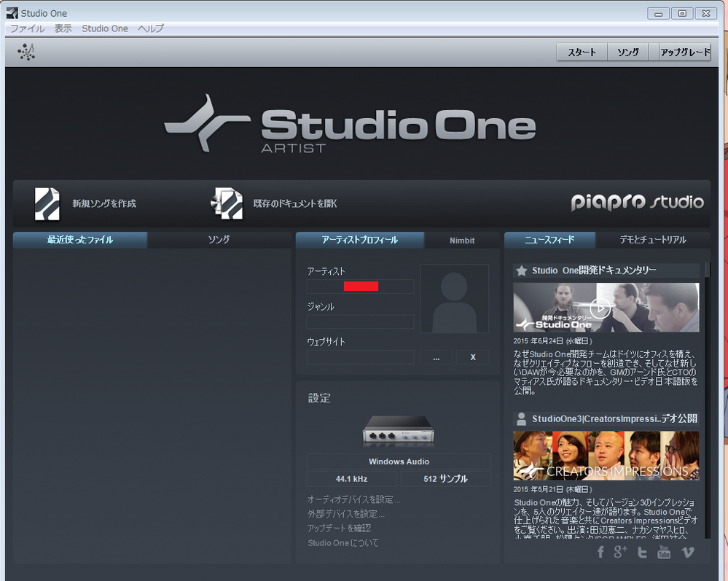Click the star icon beside Studio One documentary
This screenshot has width=728, height=581.
pos(521,270)
